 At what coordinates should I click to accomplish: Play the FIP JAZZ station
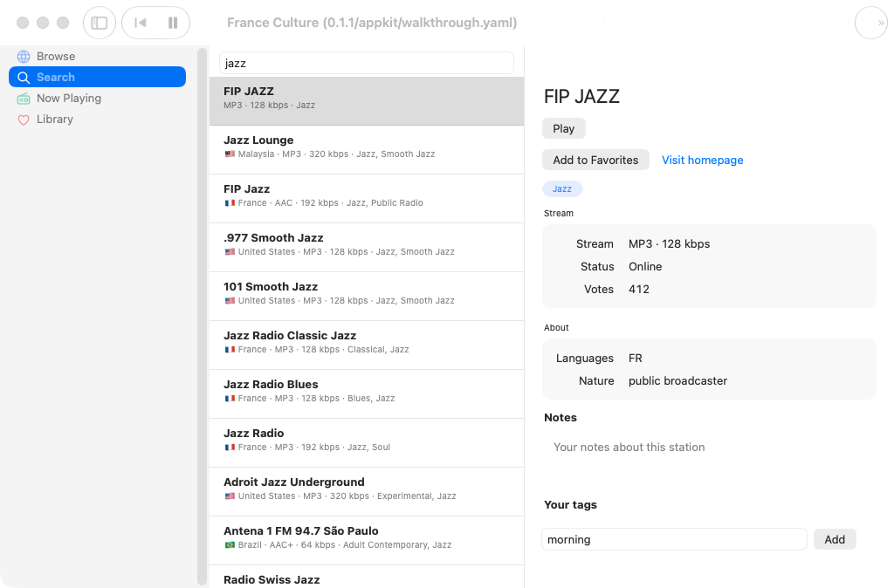(x=563, y=129)
